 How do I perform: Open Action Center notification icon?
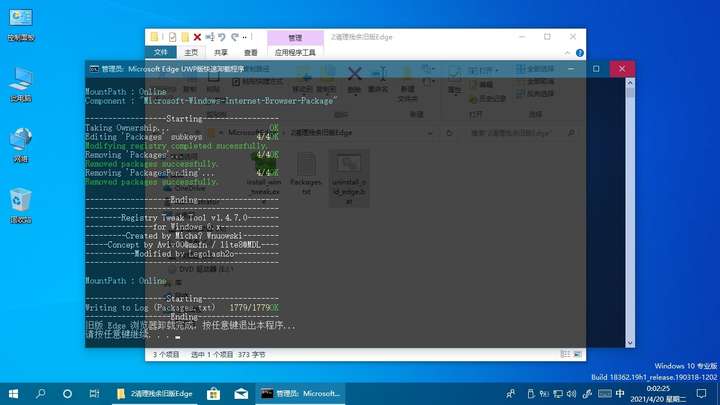[x=701, y=394]
